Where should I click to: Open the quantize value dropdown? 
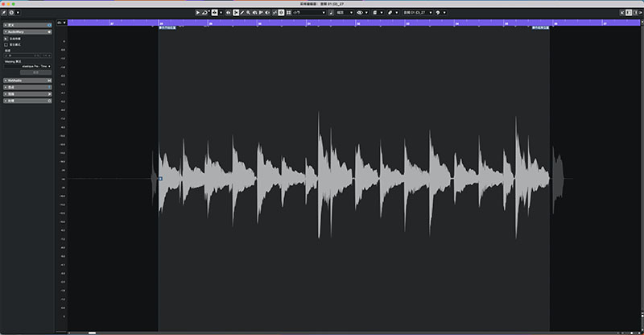point(345,13)
